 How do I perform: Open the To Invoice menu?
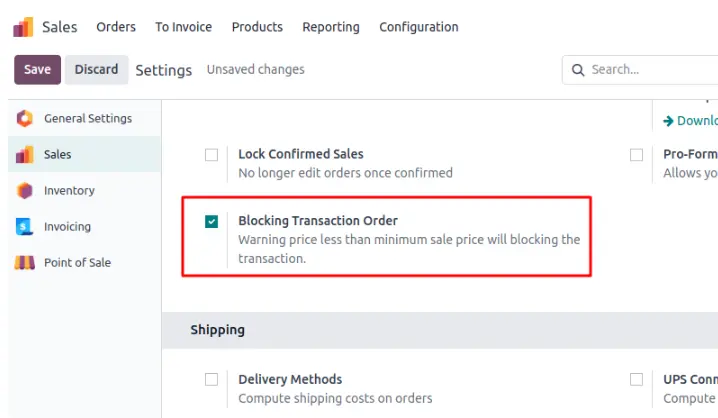[183, 27]
